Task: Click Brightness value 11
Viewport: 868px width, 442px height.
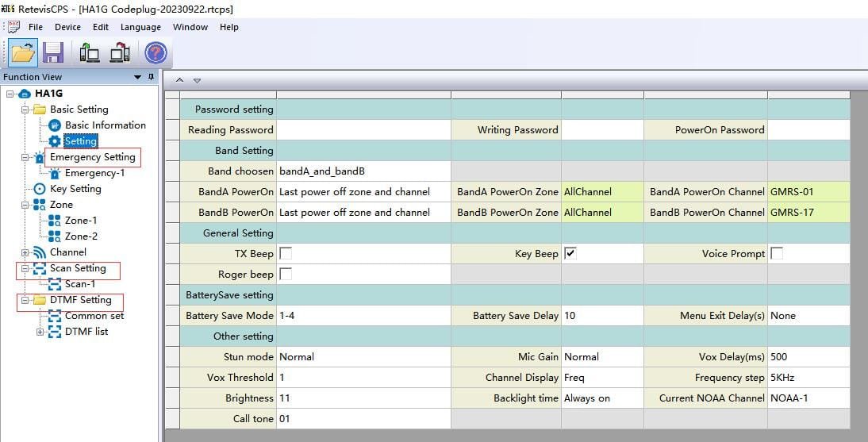Action: [x=363, y=398]
